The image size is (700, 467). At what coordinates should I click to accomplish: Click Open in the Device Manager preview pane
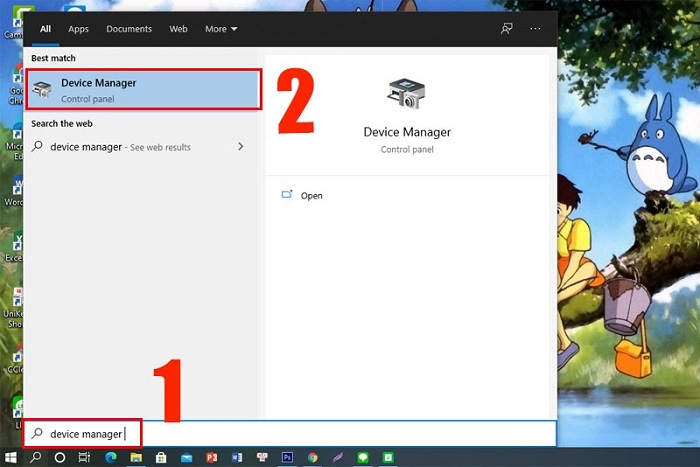click(311, 196)
